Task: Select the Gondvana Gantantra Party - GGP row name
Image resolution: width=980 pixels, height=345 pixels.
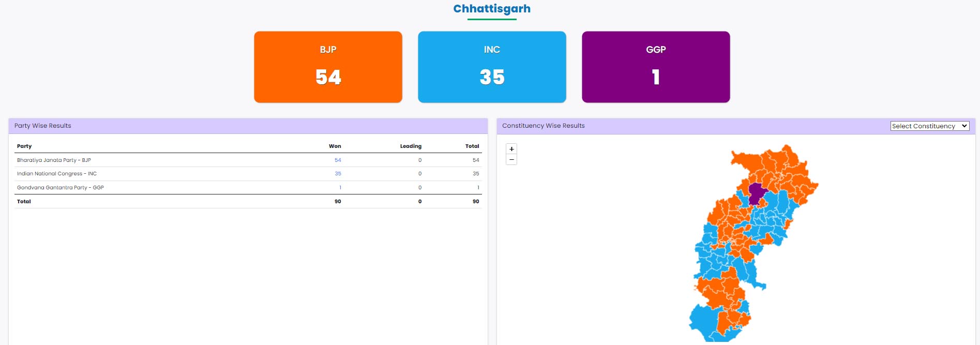Action: tap(61, 188)
